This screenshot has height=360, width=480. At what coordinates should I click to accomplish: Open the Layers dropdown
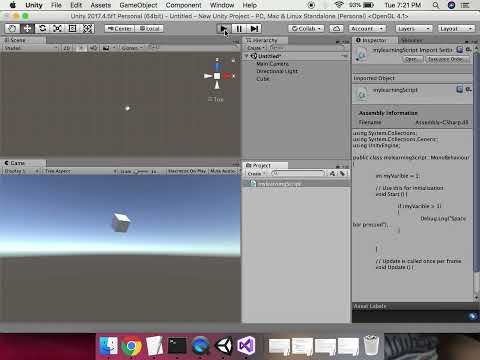click(414, 29)
